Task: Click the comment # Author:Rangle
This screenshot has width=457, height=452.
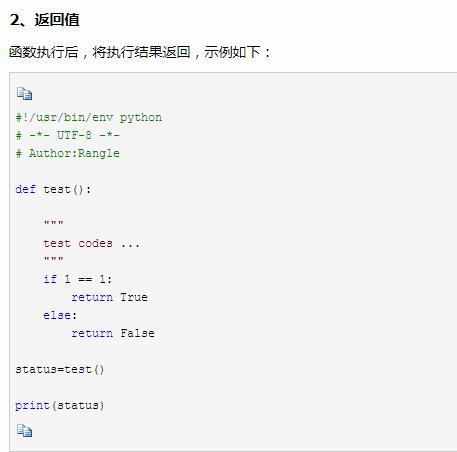Action: [x=68, y=153]
